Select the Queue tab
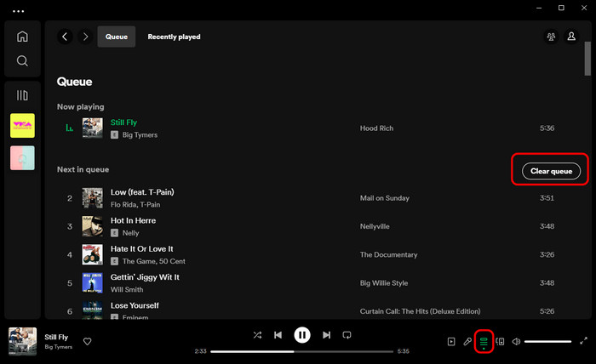Screen dimensions: 596x364 click(117, 37)
